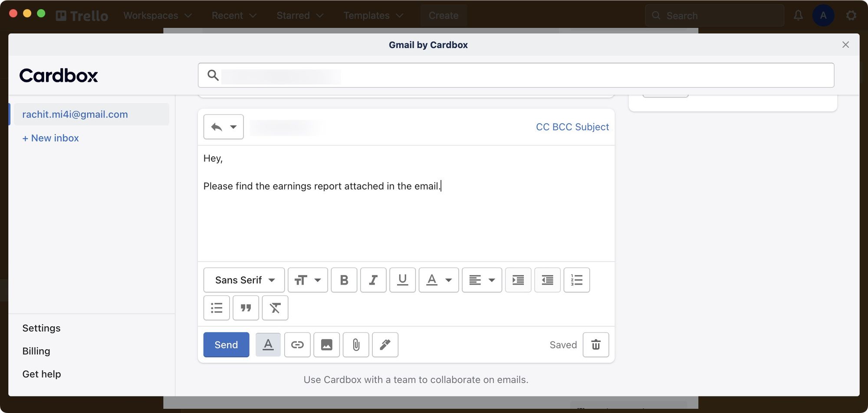Insert an image into the email
Screen dimensions: 868x413
[x=327, y=345]
